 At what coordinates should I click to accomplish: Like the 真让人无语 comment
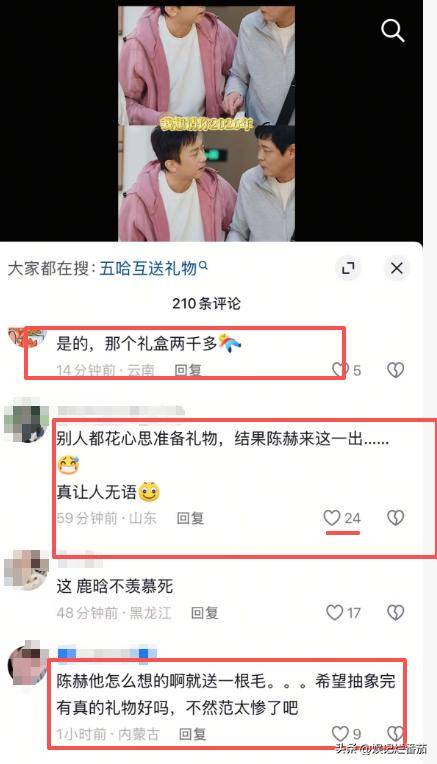332,517
